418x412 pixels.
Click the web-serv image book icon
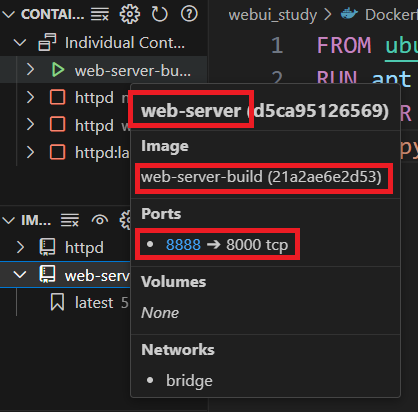pos(47,275)
